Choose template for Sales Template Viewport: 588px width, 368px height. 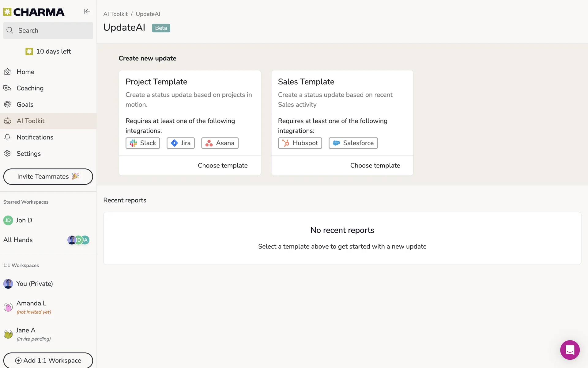click(375, 165)
